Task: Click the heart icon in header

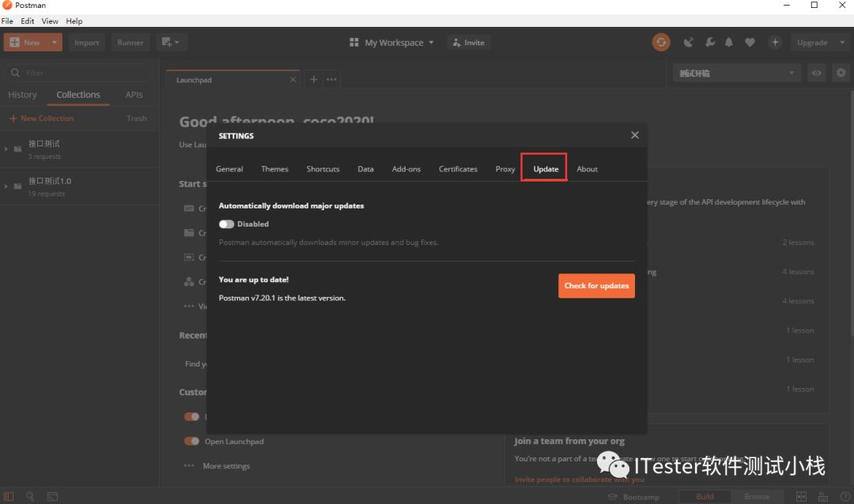Action: [750, 42]
